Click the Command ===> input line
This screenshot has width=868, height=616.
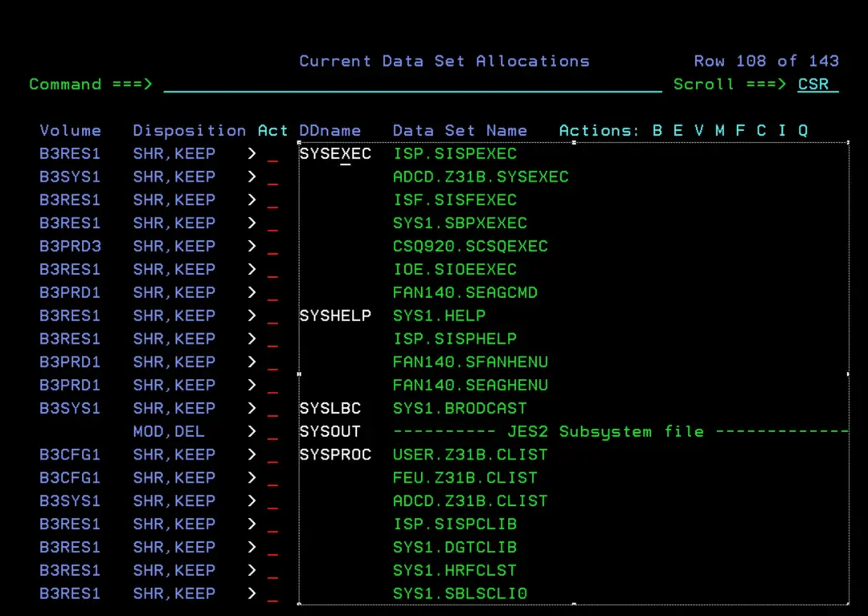pyautogui.click(x=412, y=84)
